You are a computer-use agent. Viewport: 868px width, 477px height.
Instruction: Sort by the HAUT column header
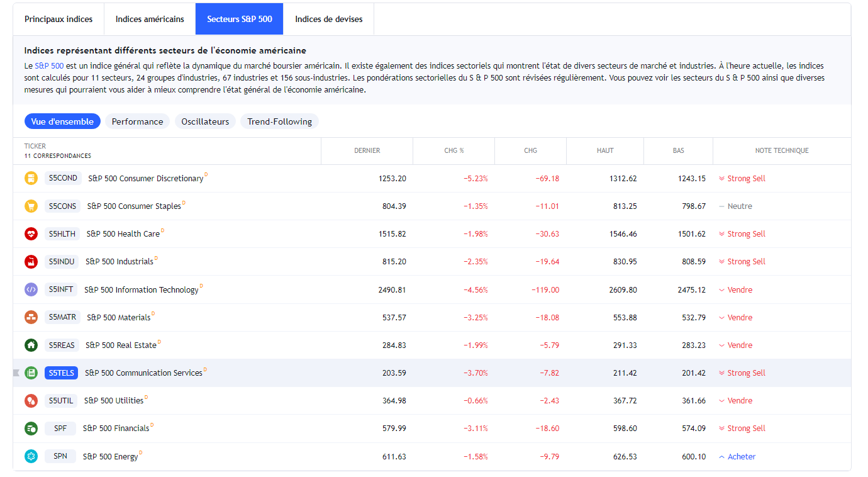pyautogui.click(x=605, y=151)
